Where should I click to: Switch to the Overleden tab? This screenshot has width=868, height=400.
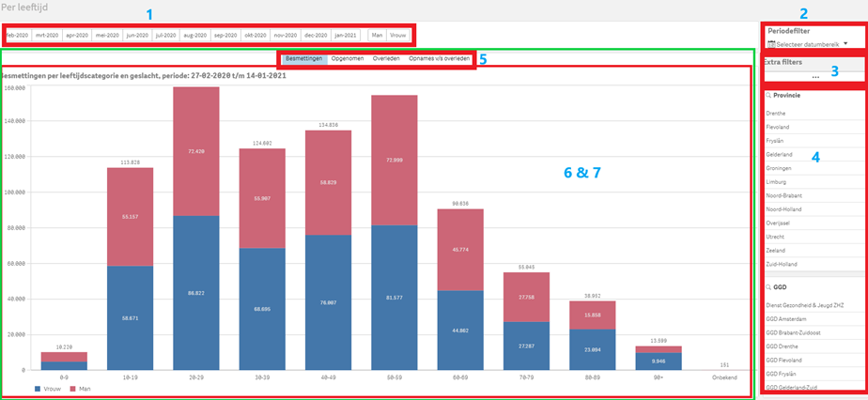click(x=386, y=58)
